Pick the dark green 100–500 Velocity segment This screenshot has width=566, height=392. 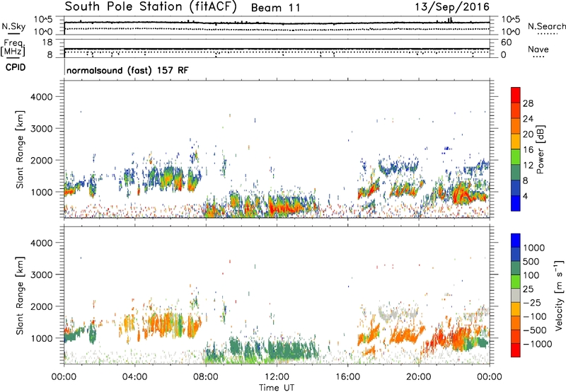(x=516, y=268)
